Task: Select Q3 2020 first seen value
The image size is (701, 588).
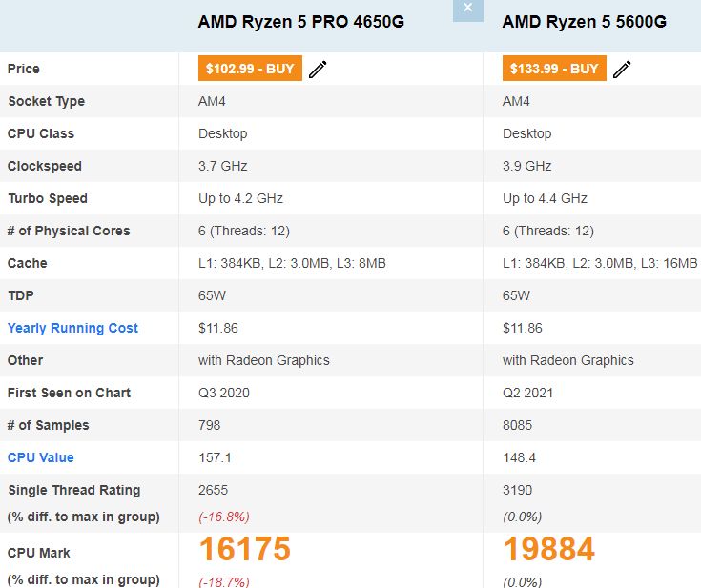Action: coord(224,393)
